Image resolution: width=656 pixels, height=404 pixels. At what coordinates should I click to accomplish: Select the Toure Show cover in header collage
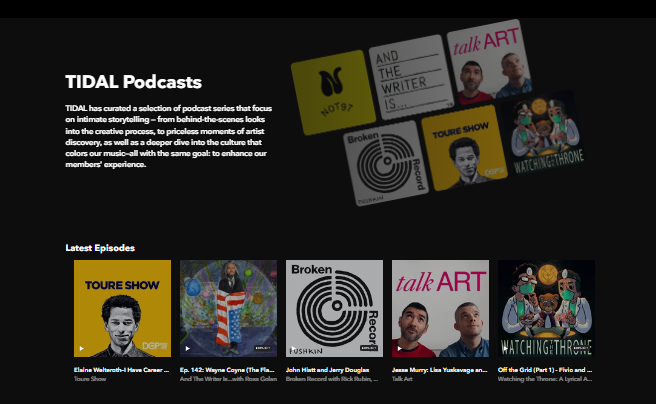[x=464, y=148]
